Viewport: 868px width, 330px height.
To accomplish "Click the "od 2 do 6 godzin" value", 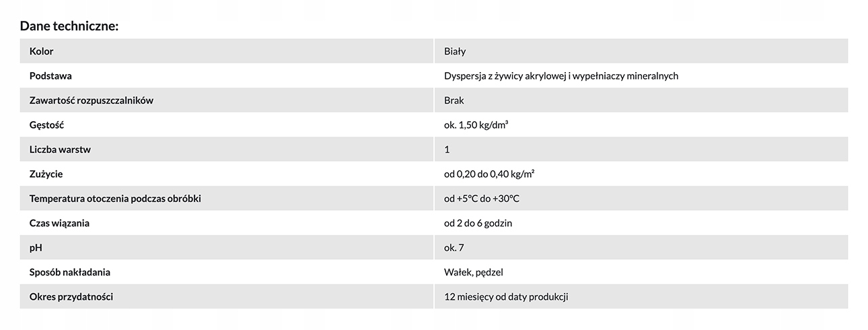I will (x=478, y=223).
